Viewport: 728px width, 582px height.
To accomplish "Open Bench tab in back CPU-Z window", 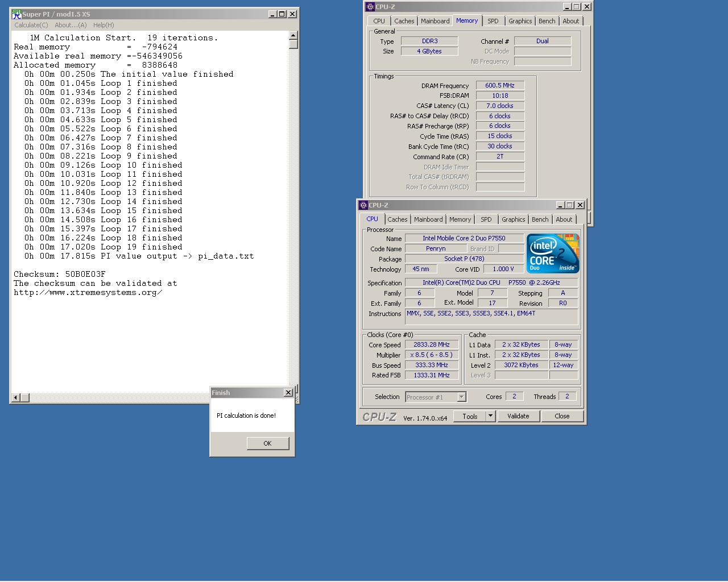I will click(x=547, y=21).
